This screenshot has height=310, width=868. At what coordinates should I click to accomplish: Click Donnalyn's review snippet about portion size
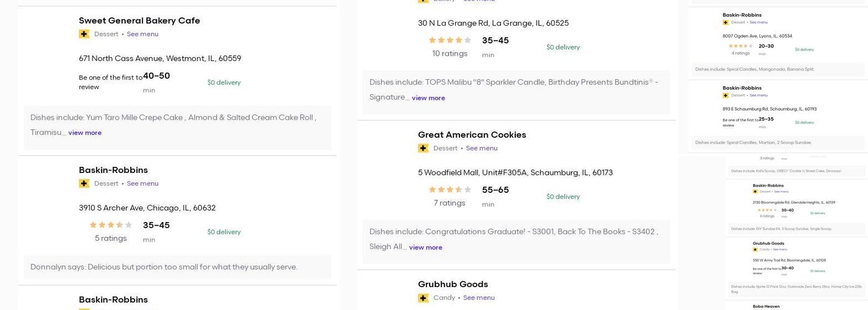pos(164,267)
